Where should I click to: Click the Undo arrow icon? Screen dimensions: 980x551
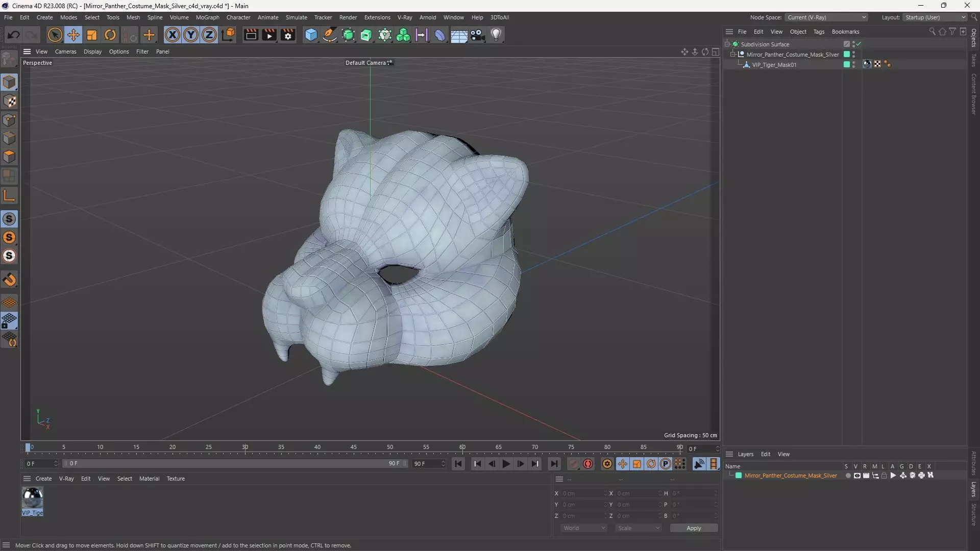[x=13, y=35]
